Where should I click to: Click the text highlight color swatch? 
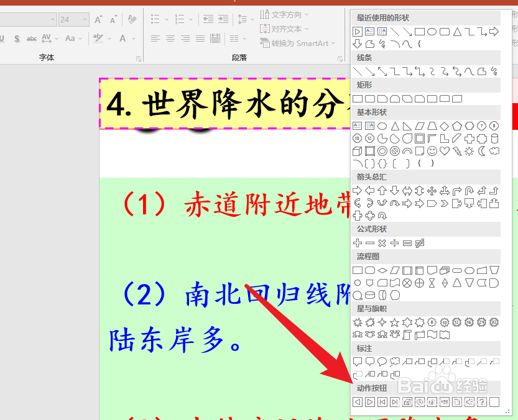coord(98,39)
